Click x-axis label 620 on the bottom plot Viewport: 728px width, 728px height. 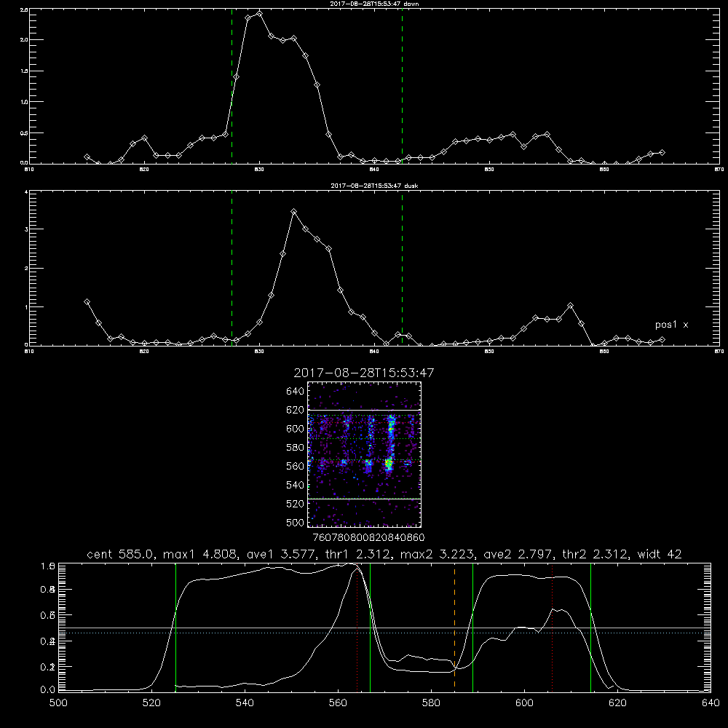[617, 703]
